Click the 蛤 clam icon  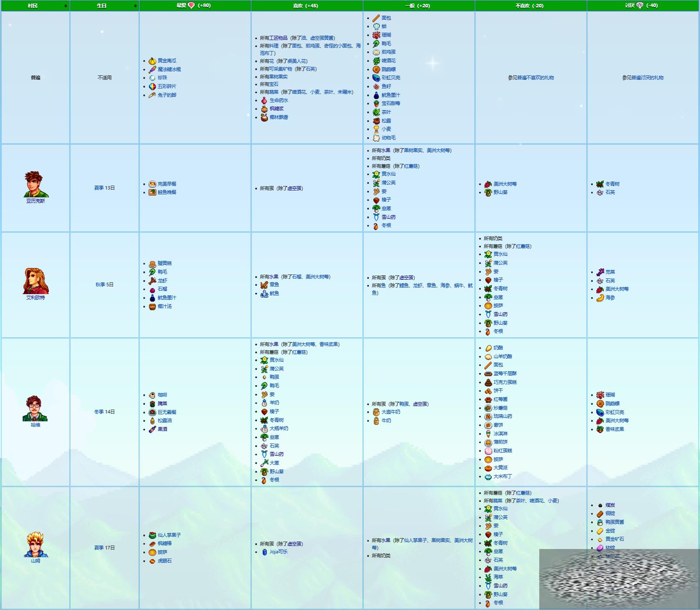pos(376,27)
